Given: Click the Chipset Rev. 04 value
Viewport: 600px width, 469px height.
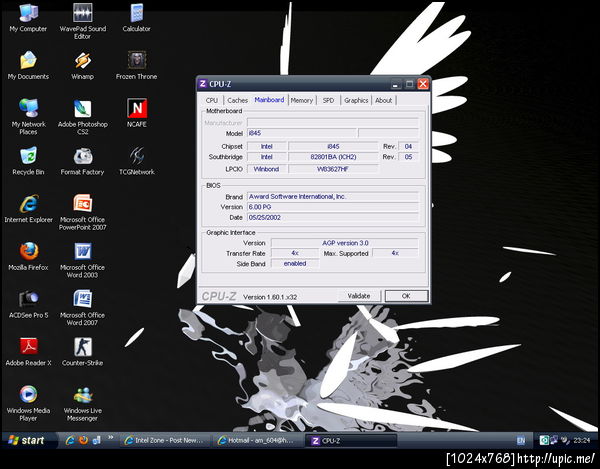Looking at the screenshot, I should point(408,147).
